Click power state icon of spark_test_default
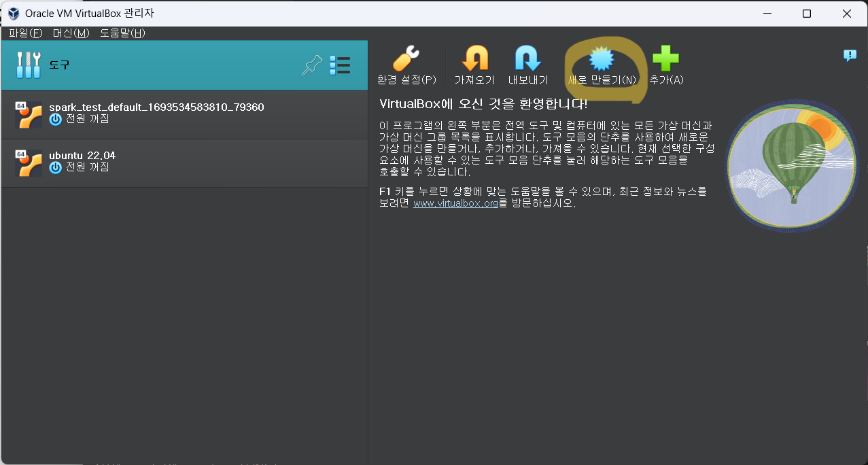Viewport: 868px width, 465px height. point(56,120)
